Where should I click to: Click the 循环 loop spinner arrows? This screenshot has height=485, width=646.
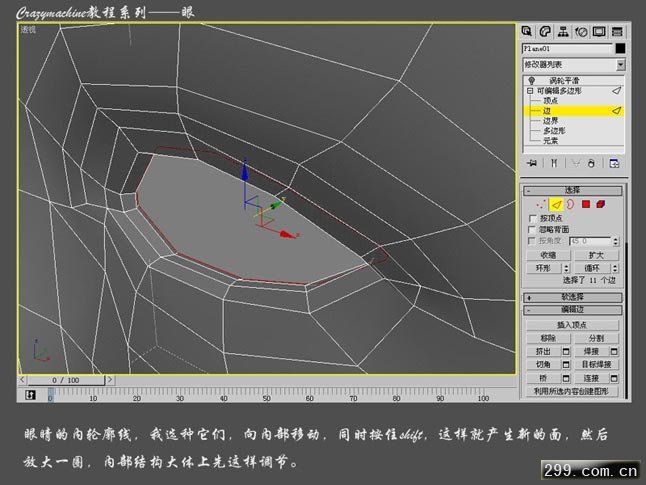615,268
